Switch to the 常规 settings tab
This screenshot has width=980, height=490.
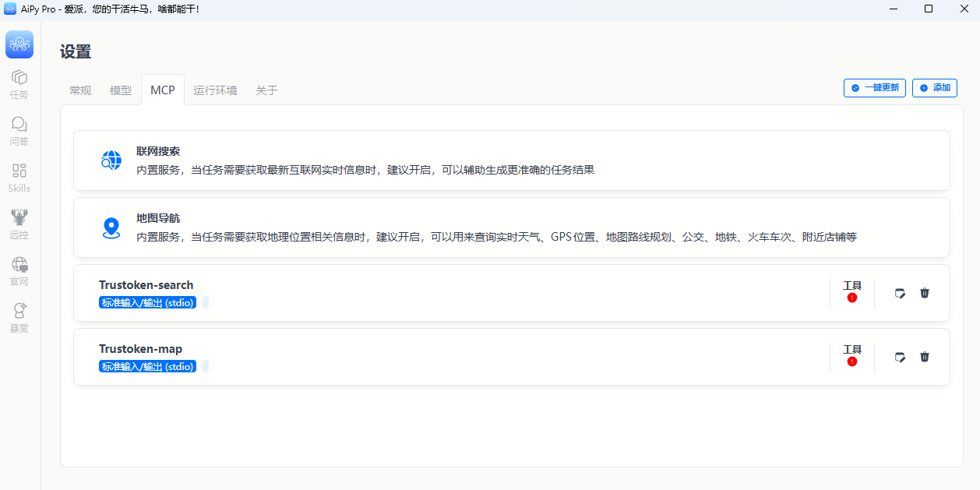(79, 90)
